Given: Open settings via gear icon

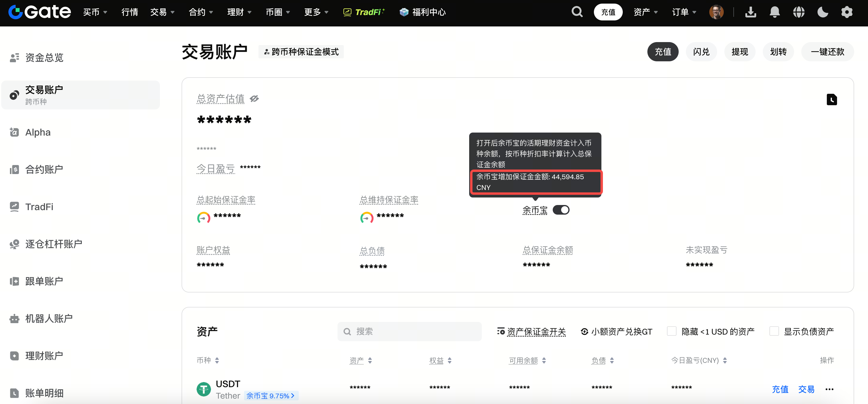Looking at the screenshot, I should click(847, 12).
